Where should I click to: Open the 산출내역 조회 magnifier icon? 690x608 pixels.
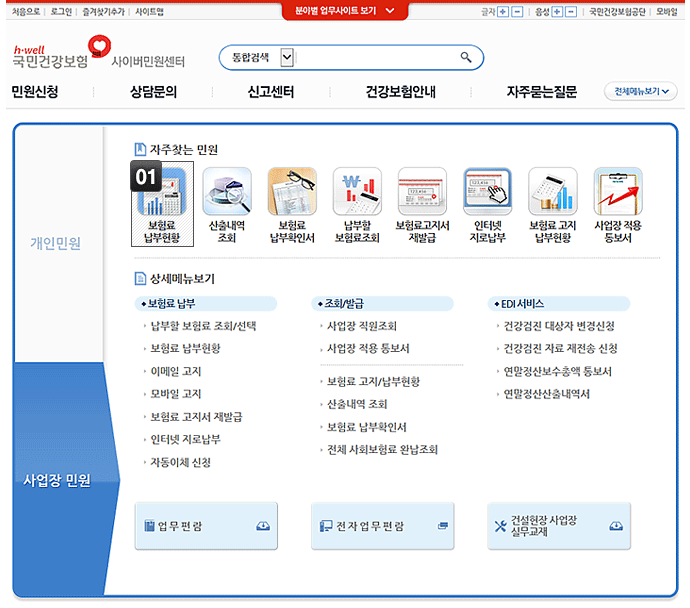coord(227,191)
